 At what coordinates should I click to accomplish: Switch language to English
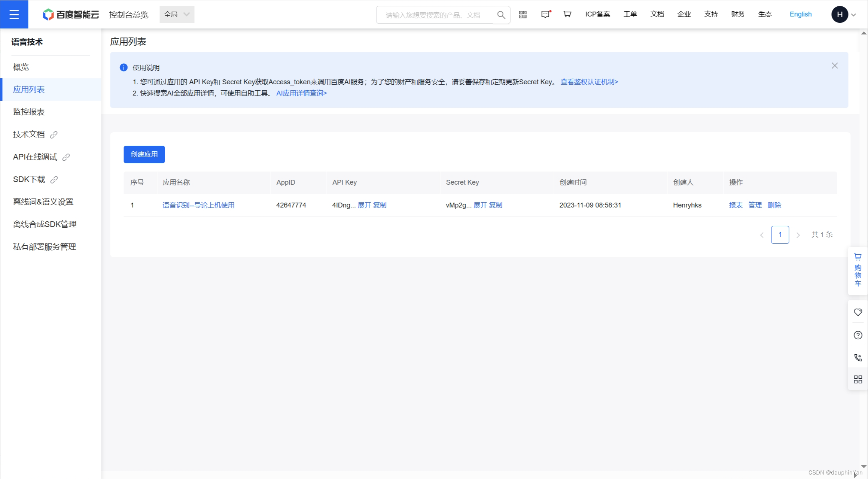801,14
